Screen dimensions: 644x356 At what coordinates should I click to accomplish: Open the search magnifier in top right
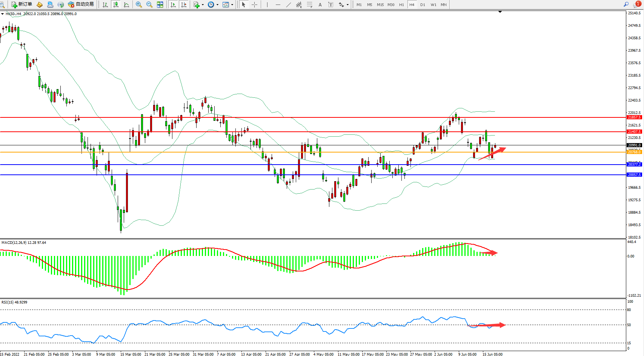pyautogui.click(x=626, y=5)
